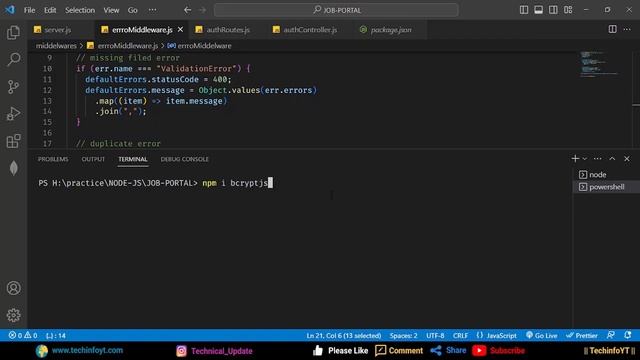Split the editor to the right
Image resolution: width=640 pixels, height=360 pixels.
point(613,29)
